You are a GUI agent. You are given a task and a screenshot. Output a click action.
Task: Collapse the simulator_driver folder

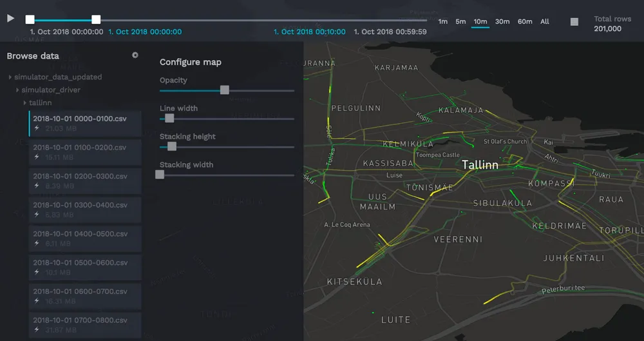[x=18, y=90]
